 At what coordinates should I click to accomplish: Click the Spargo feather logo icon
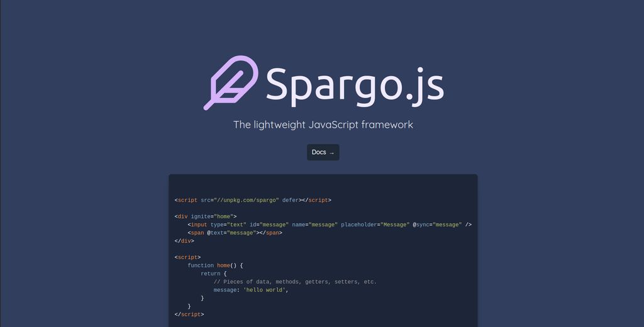click(231, 82)
